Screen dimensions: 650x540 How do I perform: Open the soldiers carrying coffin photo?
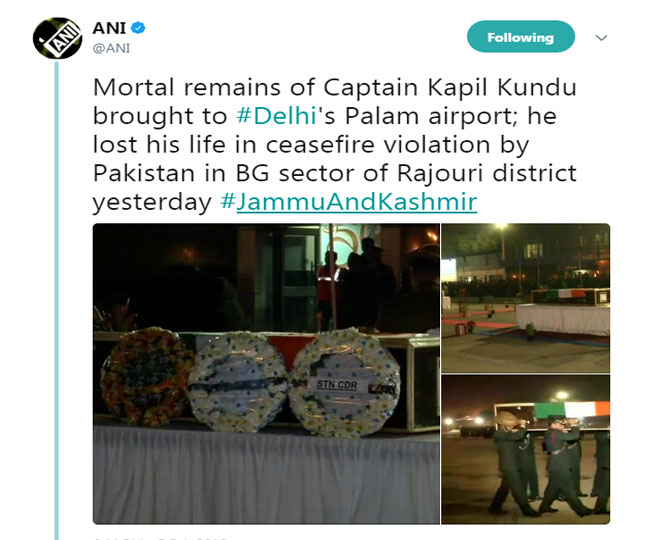point(525,450)
